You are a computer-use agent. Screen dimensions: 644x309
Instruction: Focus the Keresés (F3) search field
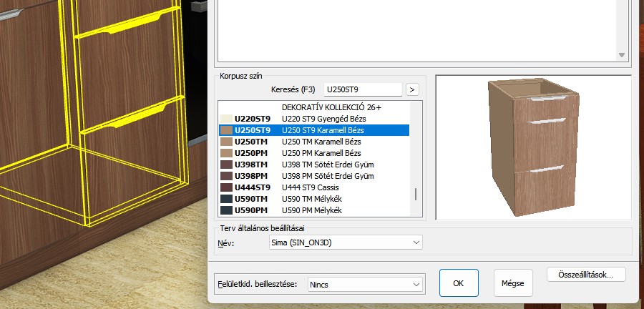362,89
